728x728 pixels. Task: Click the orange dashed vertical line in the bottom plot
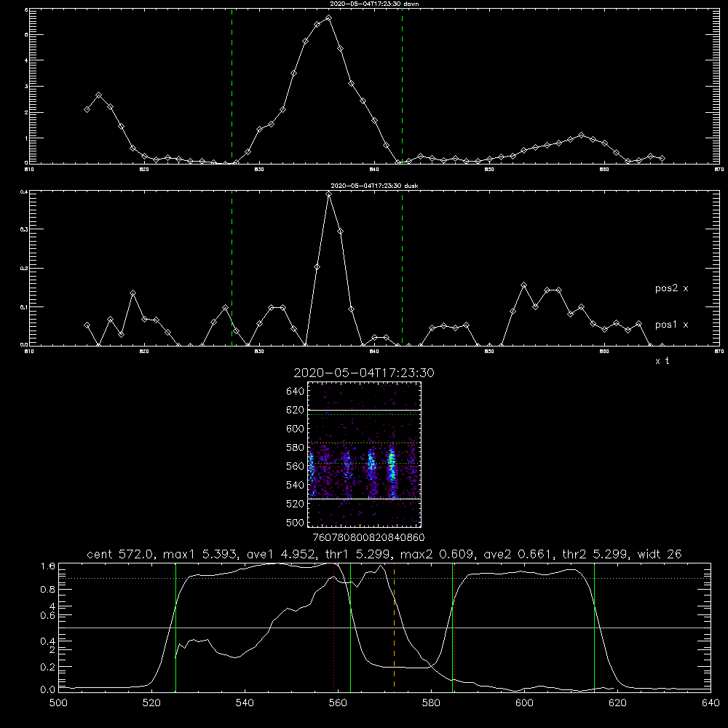(394, 628)
